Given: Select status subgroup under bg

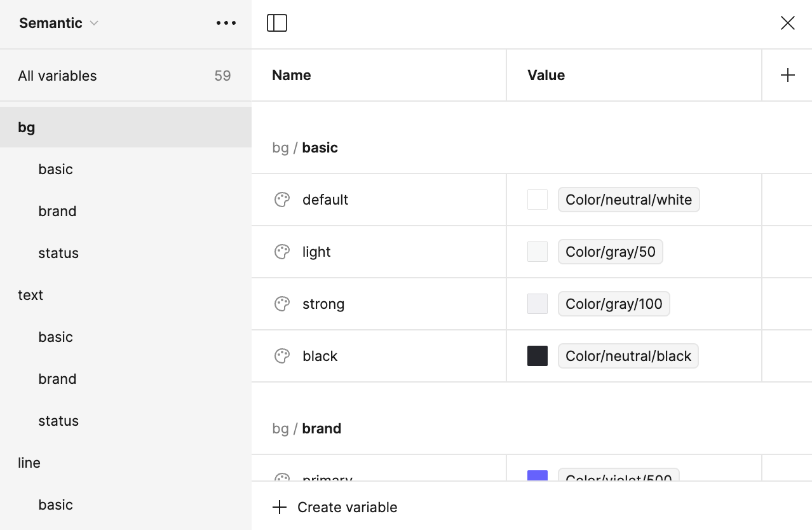Looking at the screenshot, I should (x=58, y=253).
